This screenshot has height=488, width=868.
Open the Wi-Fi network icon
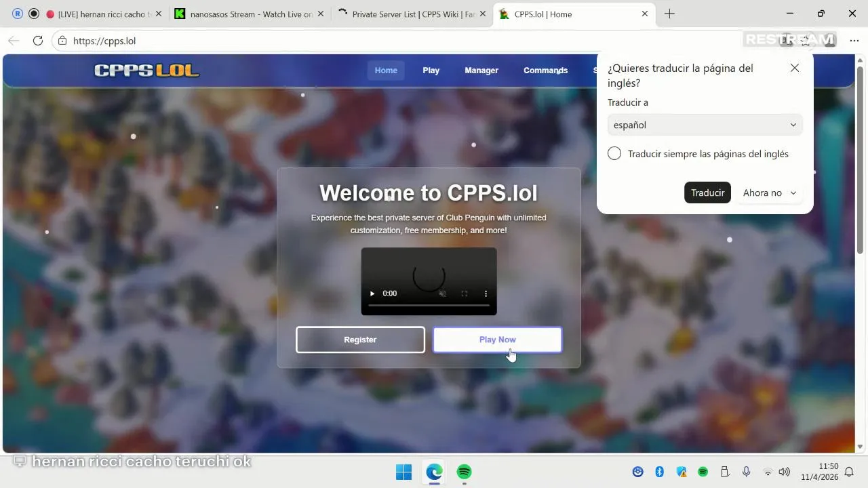click(x=768, y=472)
